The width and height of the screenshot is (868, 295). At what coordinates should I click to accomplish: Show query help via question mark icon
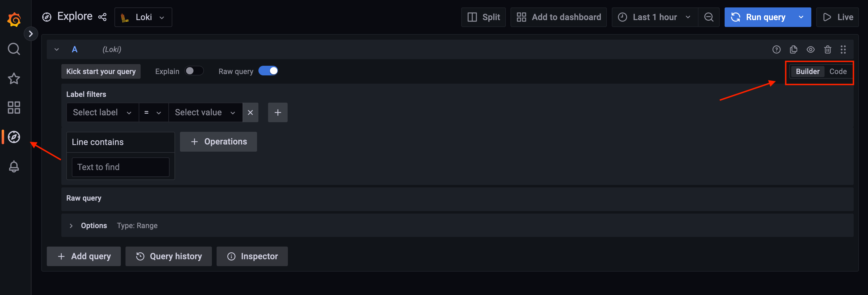(777, 49)
